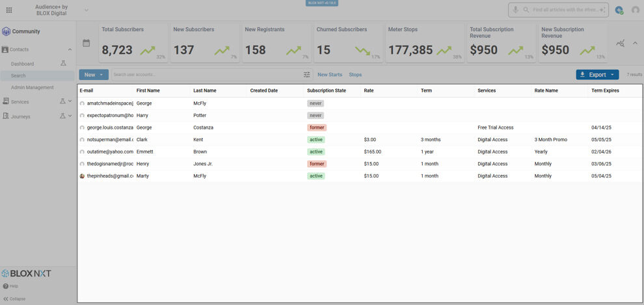644x305 pixels.
Task: Click the former badge for George Costanza
Action: pyautogui.click(x=317, y=127)
